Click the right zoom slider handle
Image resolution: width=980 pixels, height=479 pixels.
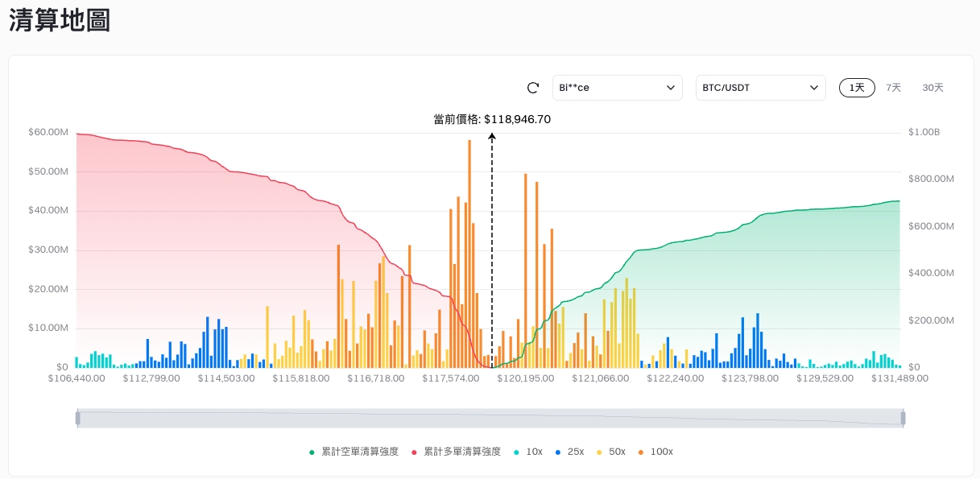pyautogui.click(x=904, y=418)
